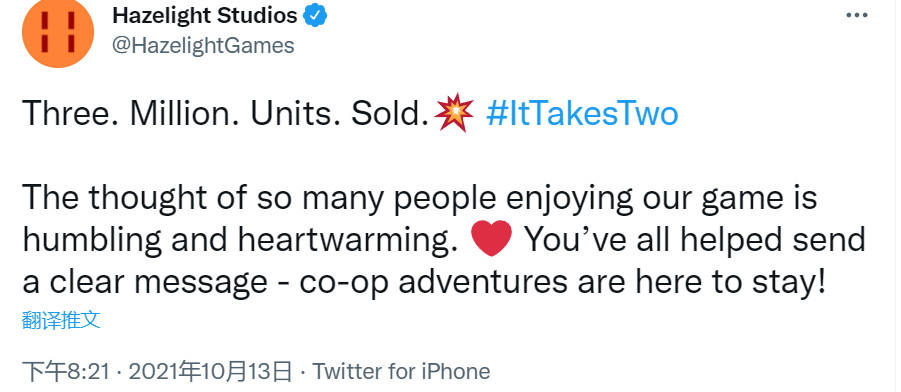Click the "Three. Million. Units. Sold." text
901x392 pixels.
(x=227, y=113)
